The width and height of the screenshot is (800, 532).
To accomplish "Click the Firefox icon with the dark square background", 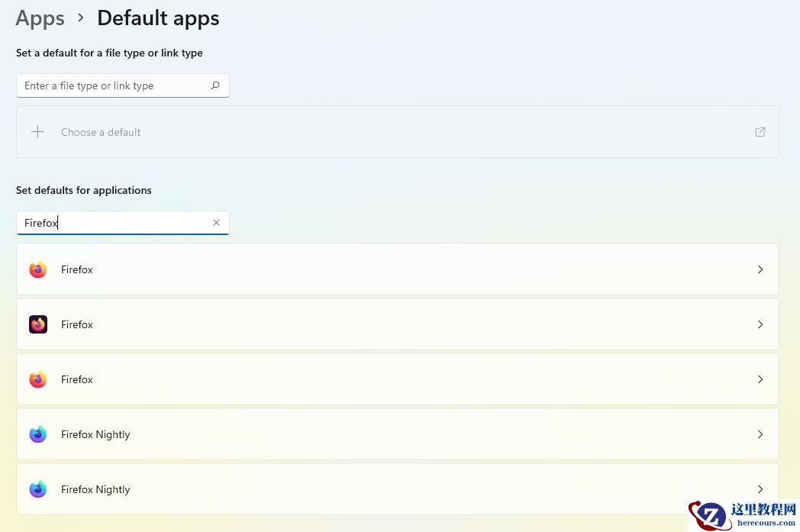I will click(37, 324).
